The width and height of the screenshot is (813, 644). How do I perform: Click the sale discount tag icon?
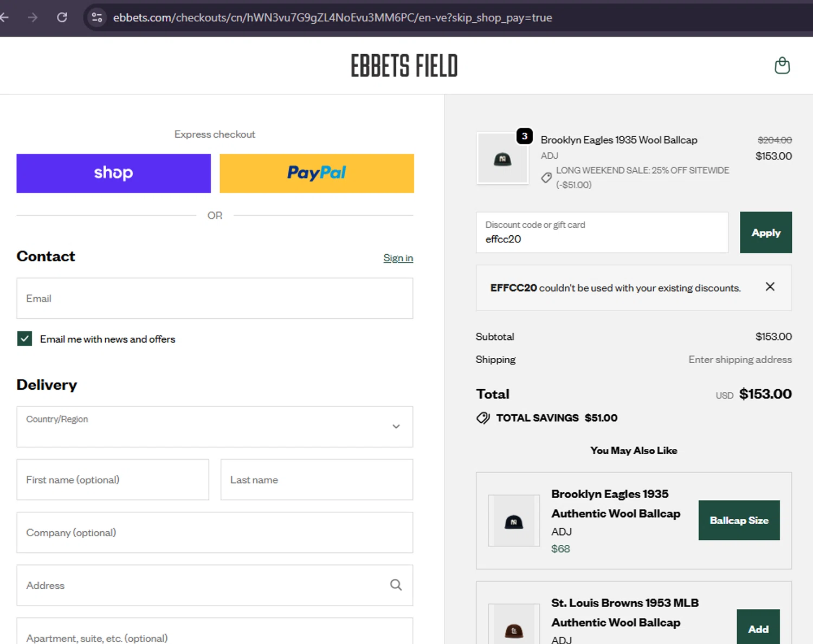[546, 177]
